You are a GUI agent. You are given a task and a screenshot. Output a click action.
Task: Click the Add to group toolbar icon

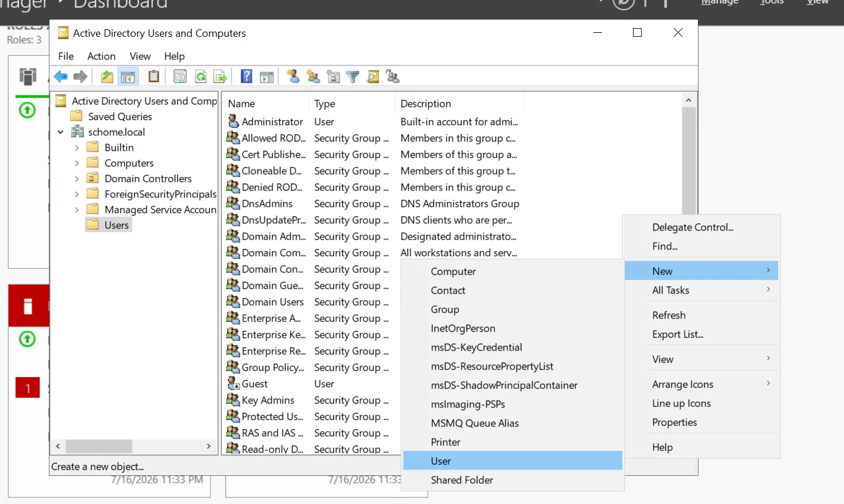[x=393, y=76]
